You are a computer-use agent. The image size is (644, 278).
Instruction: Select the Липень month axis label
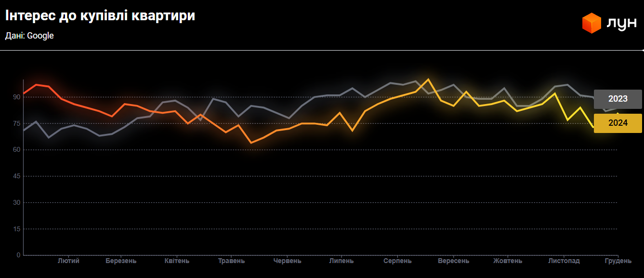341,261
